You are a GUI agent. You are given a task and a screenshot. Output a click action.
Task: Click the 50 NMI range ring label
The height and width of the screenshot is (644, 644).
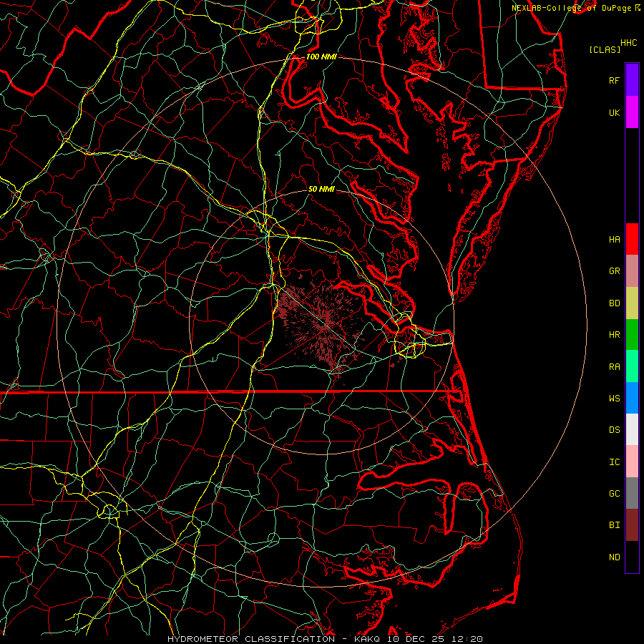(x=321, y=189)
